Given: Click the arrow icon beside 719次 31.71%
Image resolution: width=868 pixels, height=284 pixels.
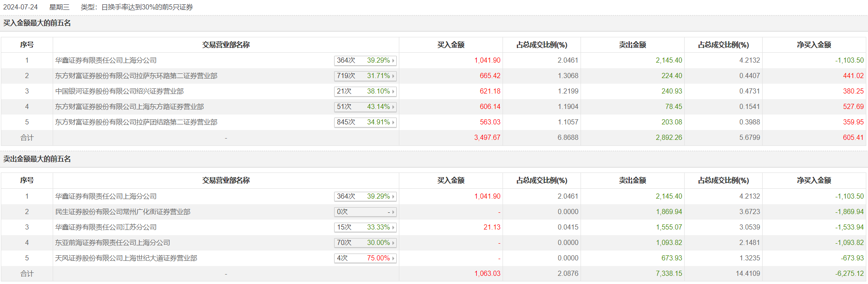Looking at the screenshot, I should [x=393, y=76].
